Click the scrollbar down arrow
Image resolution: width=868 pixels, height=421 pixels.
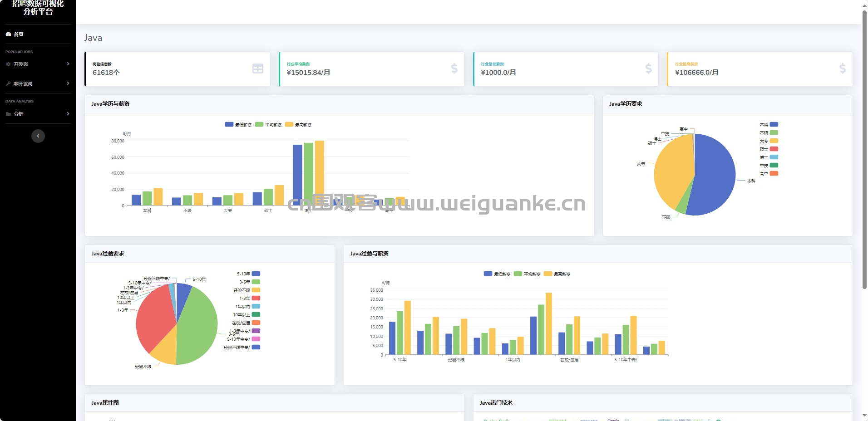point(864,416)
